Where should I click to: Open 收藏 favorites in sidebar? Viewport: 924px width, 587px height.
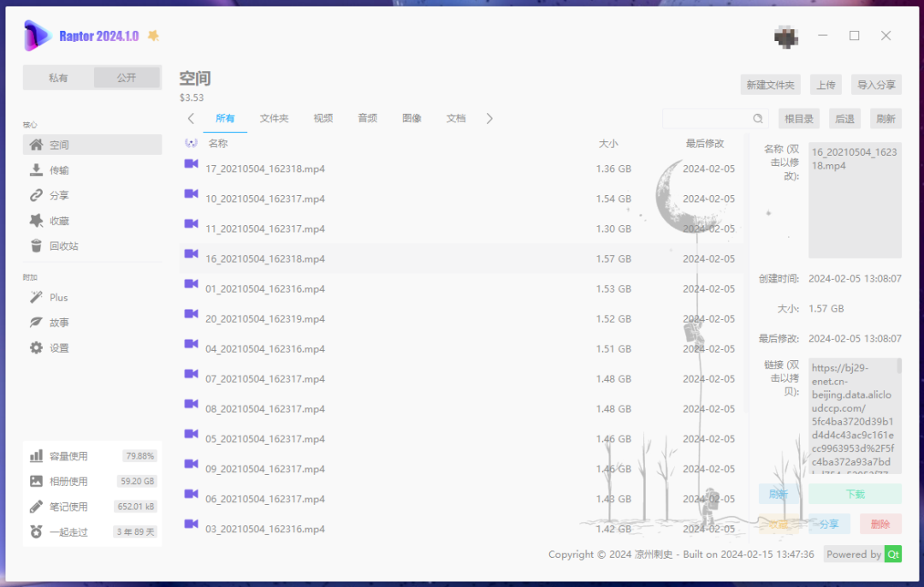pos(36,221)
